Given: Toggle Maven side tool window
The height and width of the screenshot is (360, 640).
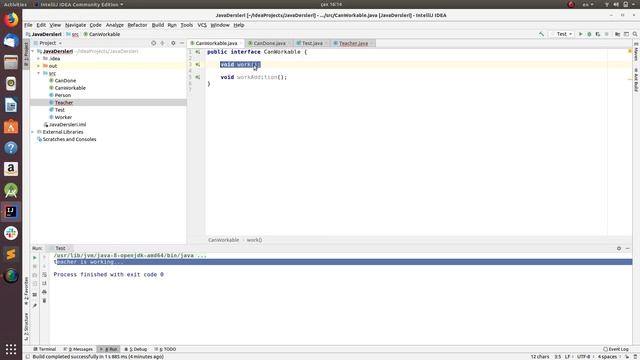Looking at the screenshot, I should pyautogui.click(x=636, y=51).
